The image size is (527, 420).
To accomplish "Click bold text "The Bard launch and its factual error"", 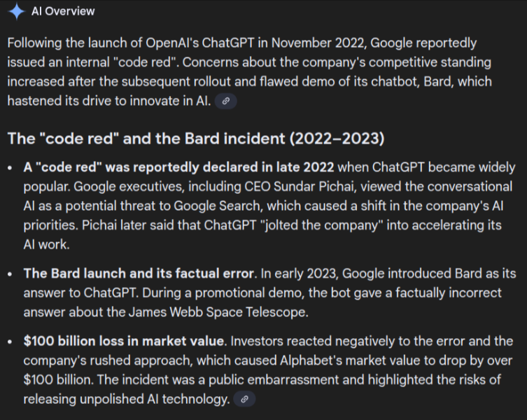I will [x=137, y=273].
